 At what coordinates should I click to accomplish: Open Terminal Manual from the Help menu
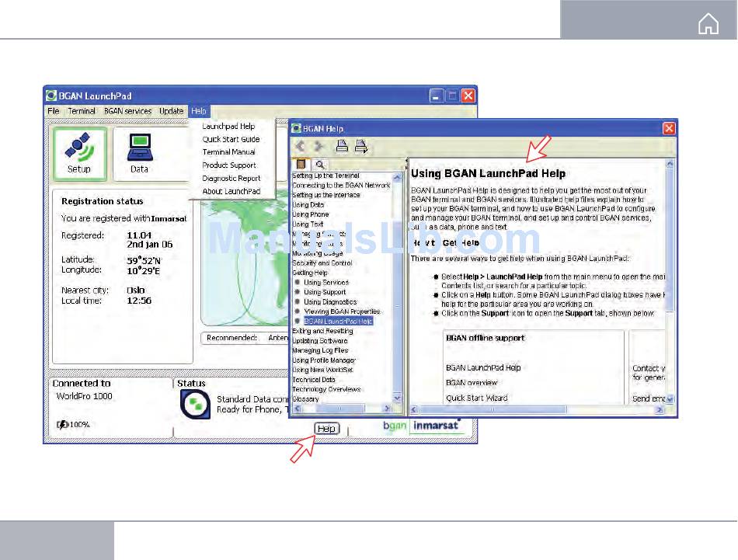[x=228, y=152]
